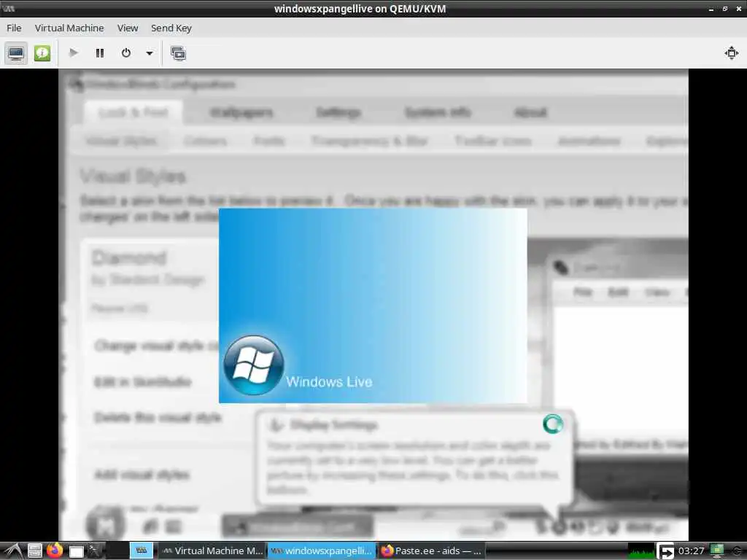Open the manage VM snapshots view
The width and height of the screenshot is (747, 560).
[178, 52]
